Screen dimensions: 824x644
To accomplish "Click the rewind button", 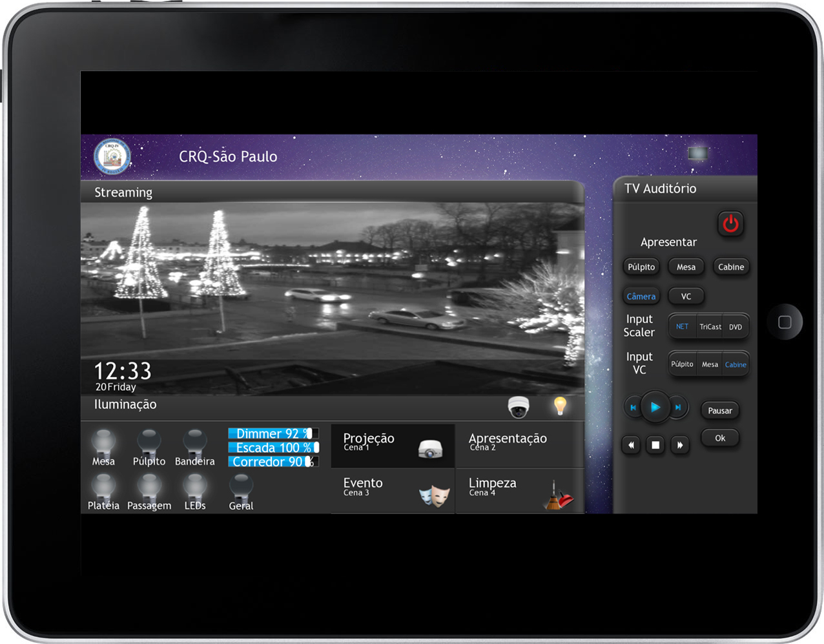I will click(x=631, y=445).
